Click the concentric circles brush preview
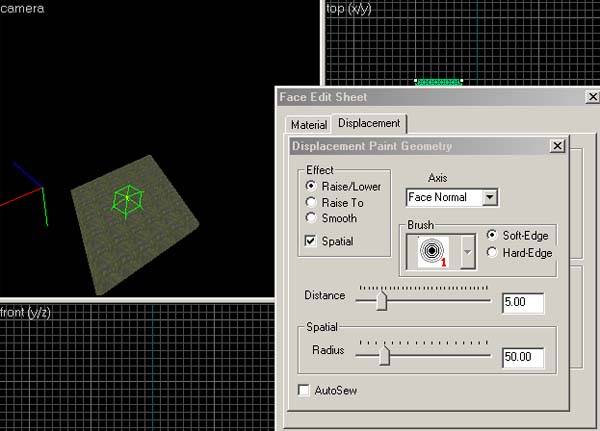 432,251
